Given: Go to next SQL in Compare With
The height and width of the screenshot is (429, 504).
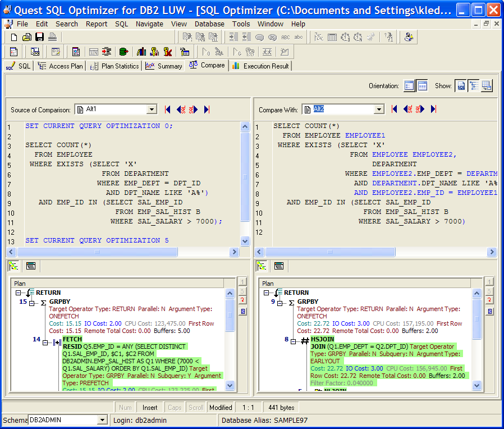Looking at the screenshot, I should 420,109.
